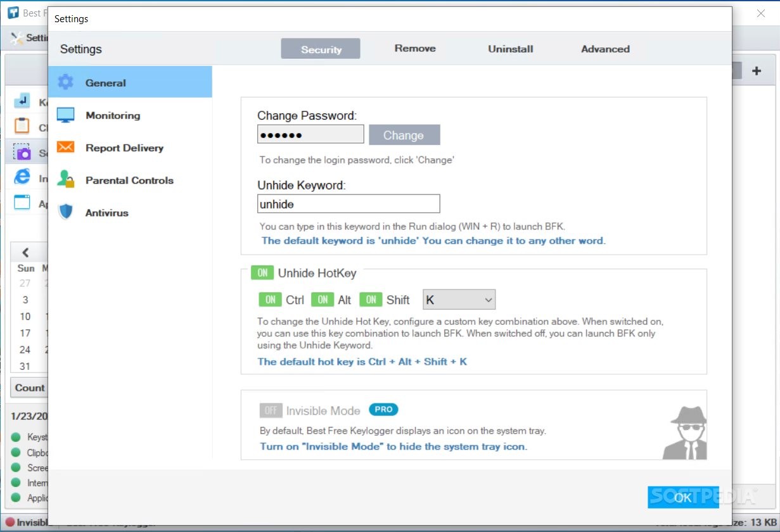The height and width of the screenshot is (532, 780).
Task: Click into the password field
Action: pyautogui.click(x=310, y=134)
